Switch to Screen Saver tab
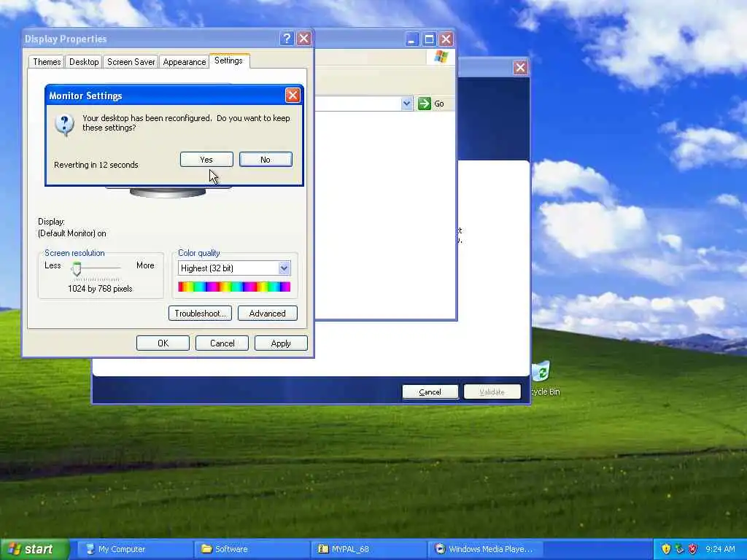This screenshot has width=747, height=560. tap(131, 62)
